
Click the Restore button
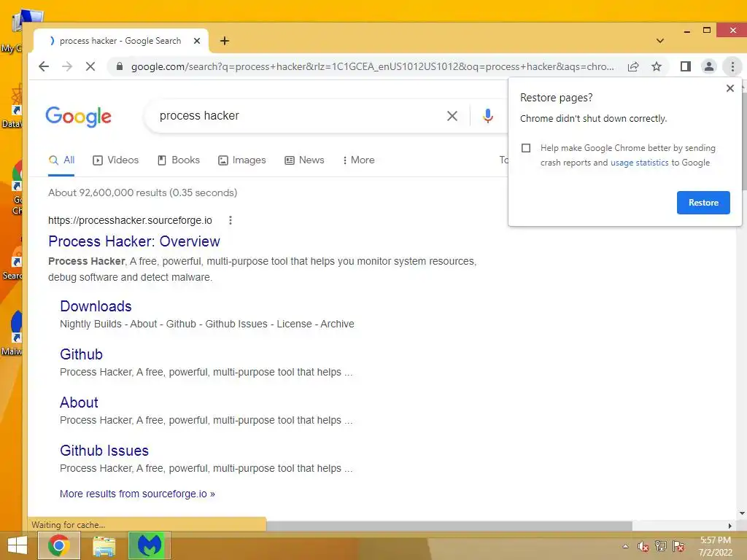(x=703, y=203)
